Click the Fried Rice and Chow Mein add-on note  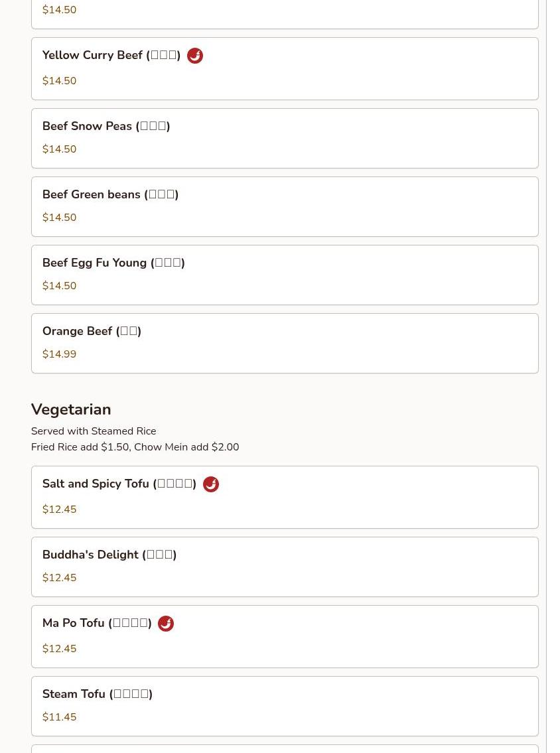[135, 447]
